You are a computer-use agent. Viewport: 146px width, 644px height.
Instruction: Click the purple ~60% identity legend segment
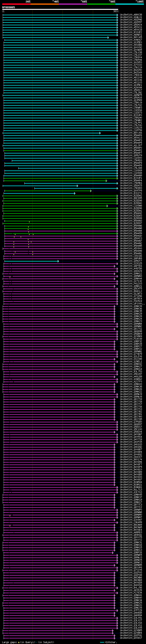[73, 4]
